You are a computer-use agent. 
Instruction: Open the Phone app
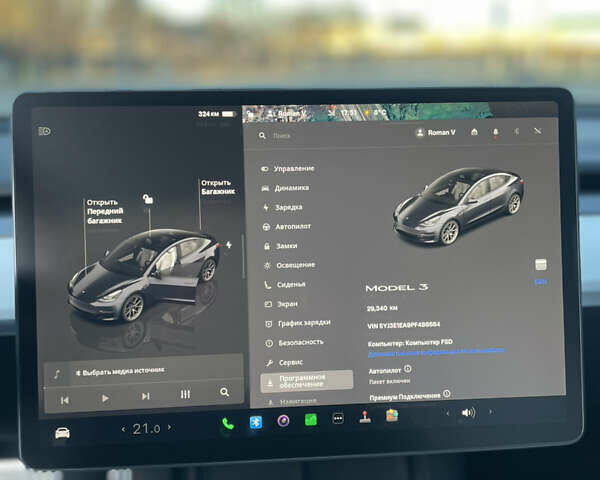pos(228,423)
